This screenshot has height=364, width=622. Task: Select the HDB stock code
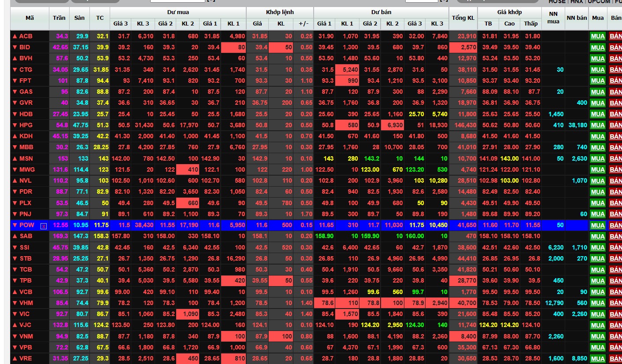point(26,114)
